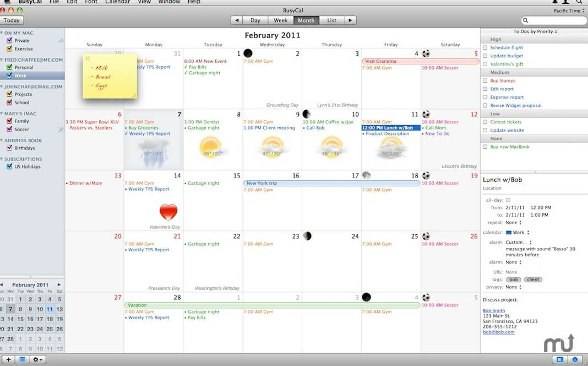
Task: Enable the all-day checkbox for event
Action: click(508, 200)
